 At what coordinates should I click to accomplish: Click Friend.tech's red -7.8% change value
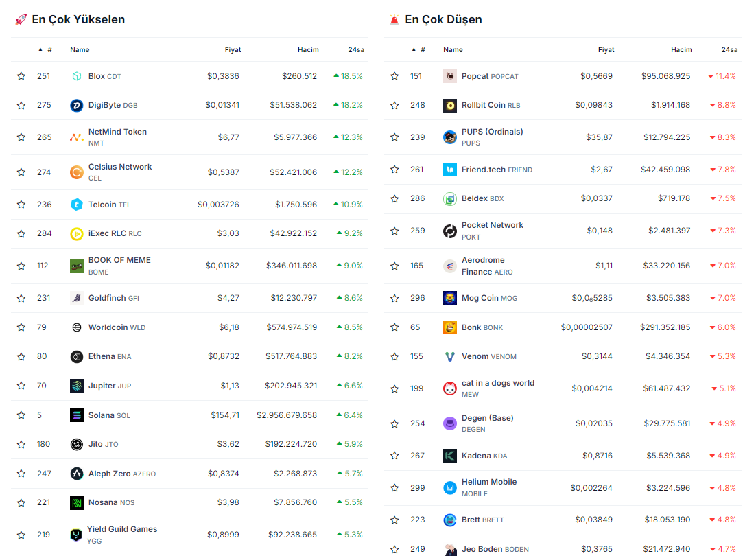click(x=722, y=170)
